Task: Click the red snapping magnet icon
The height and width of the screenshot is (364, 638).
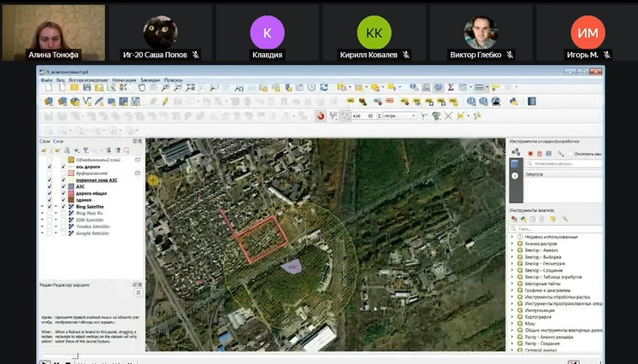Action: point(322,115)
